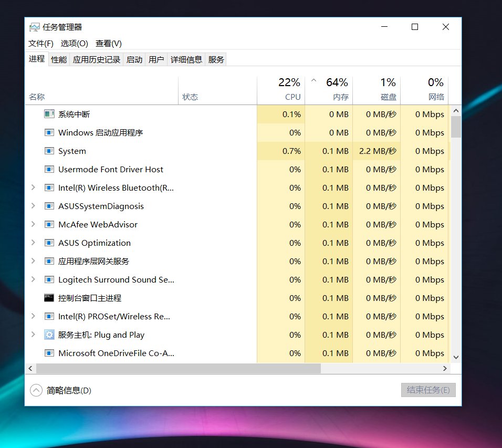The width and height of the screenshot is (502, 448).
Task: Click the 控制台窗口主进程 console icon
Action: pos(49,298)
